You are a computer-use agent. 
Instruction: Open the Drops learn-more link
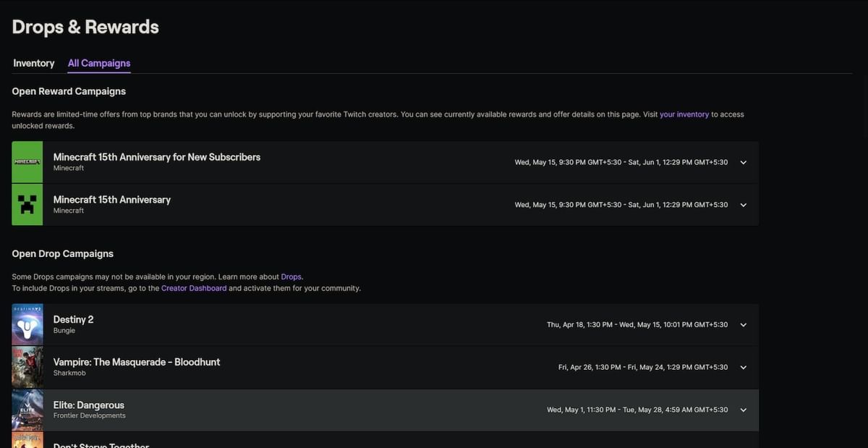pos(291,276)
